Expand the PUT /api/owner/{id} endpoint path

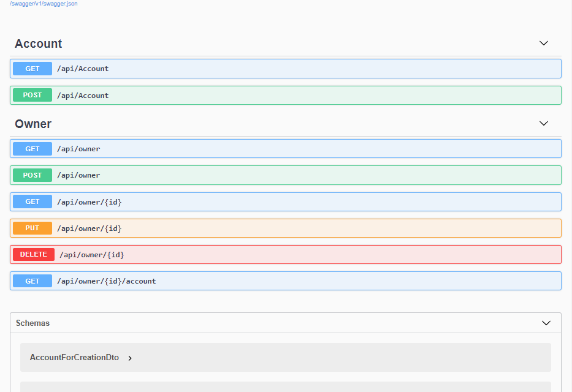click(x=90, y=228)
